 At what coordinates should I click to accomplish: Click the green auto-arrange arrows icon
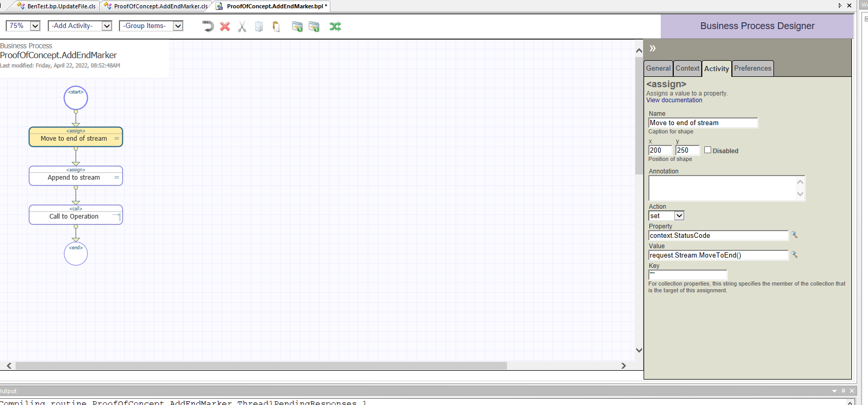click(335, 26)
